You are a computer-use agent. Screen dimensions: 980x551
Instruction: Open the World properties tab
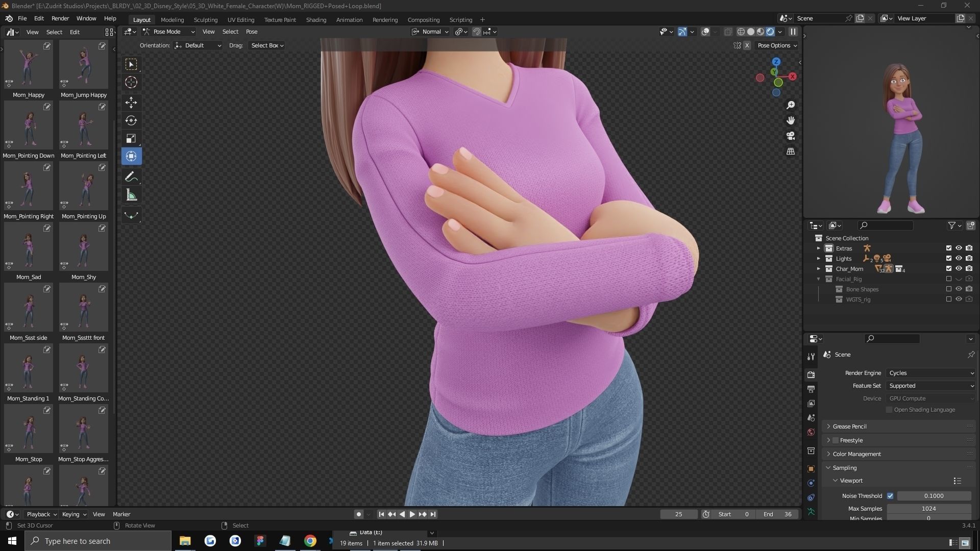coord(811,432)
